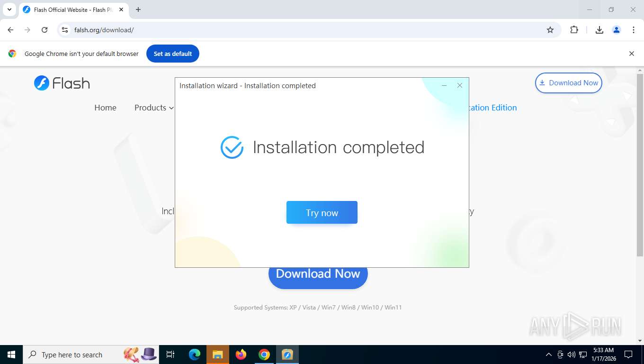Open the Windows Start menu

tap(11, 355)
